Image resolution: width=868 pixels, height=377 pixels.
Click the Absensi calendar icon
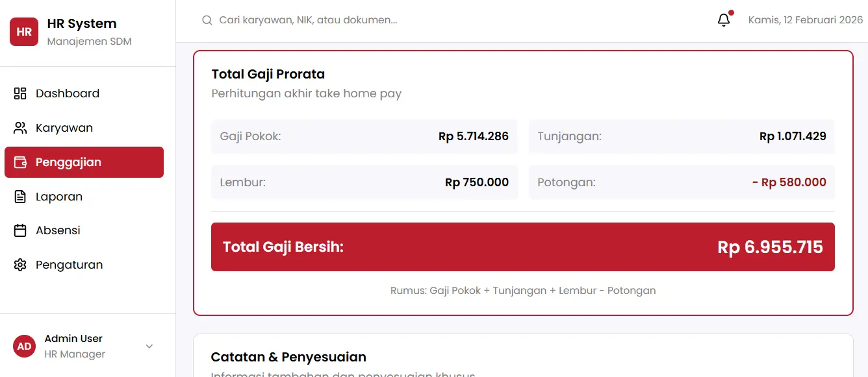pos(20,230)
